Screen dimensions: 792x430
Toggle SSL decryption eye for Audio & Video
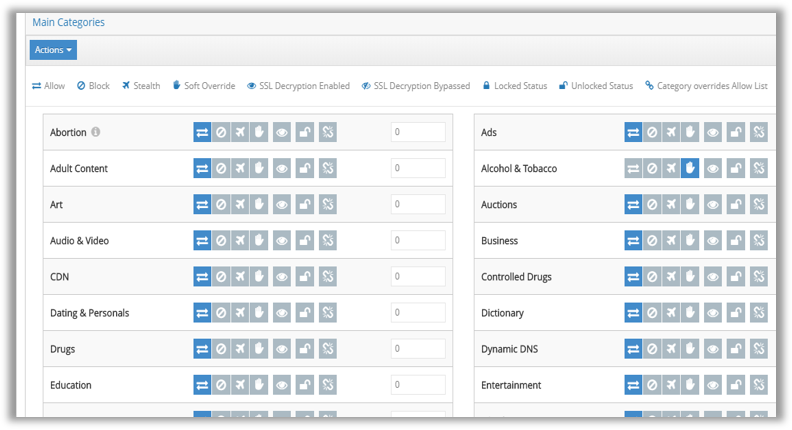[282, 241]
